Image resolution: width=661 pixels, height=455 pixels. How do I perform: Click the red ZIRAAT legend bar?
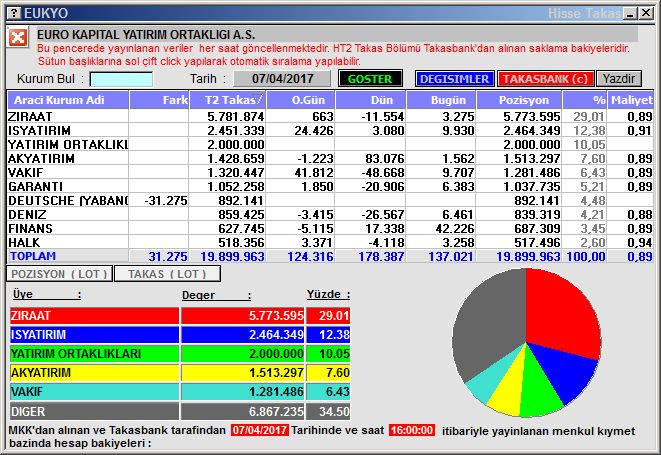coord(94,315)
